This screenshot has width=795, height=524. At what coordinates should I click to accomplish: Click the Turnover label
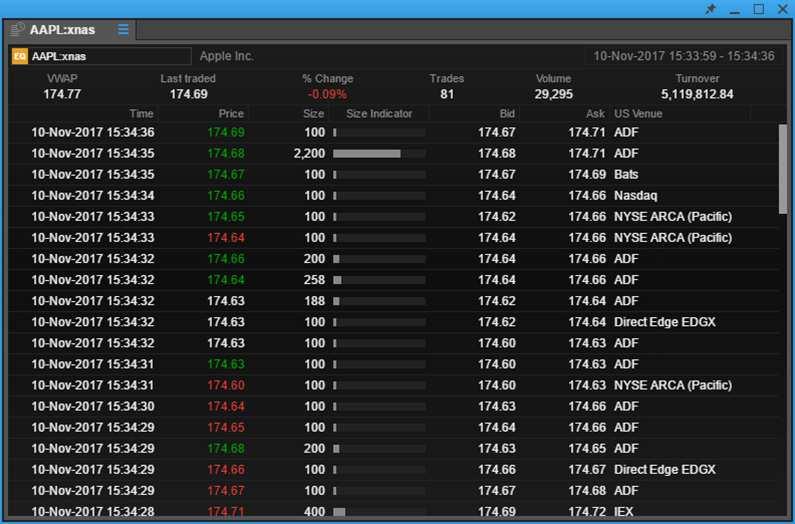pos(697,79)
